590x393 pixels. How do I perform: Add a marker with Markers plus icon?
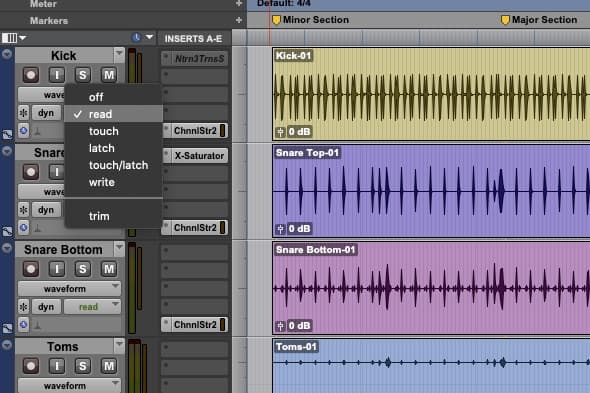coord(239,20)
